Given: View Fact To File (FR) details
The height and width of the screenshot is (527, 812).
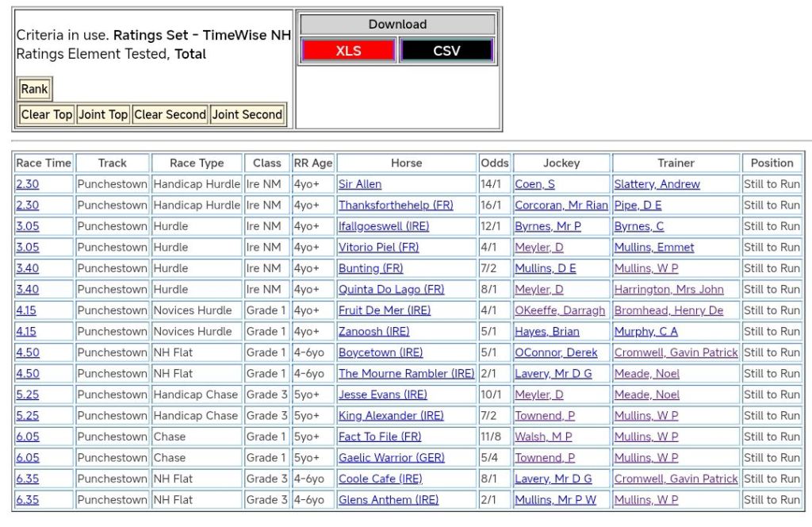Looking at the screenshot, I should click(x=380, y=437).
